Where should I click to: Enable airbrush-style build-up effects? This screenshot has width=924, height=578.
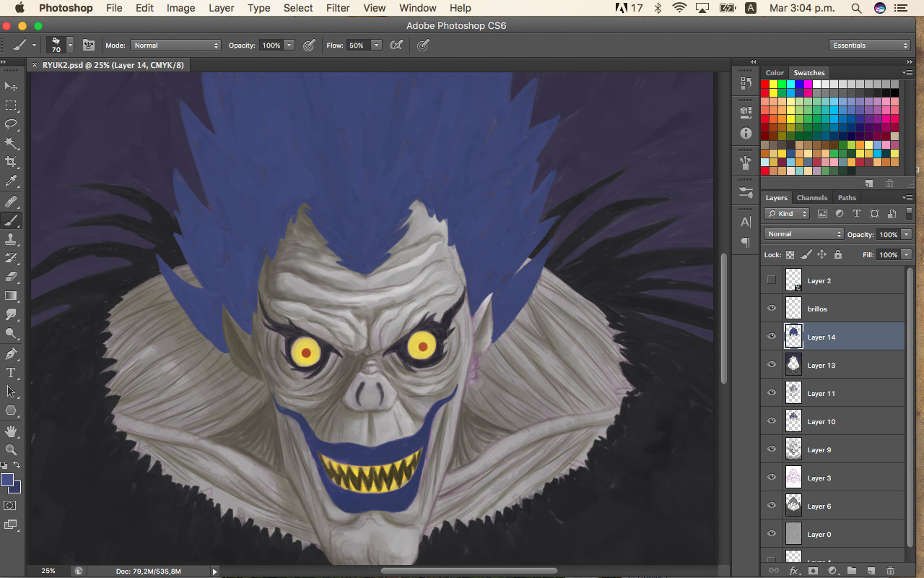click(x=396, y=45)
